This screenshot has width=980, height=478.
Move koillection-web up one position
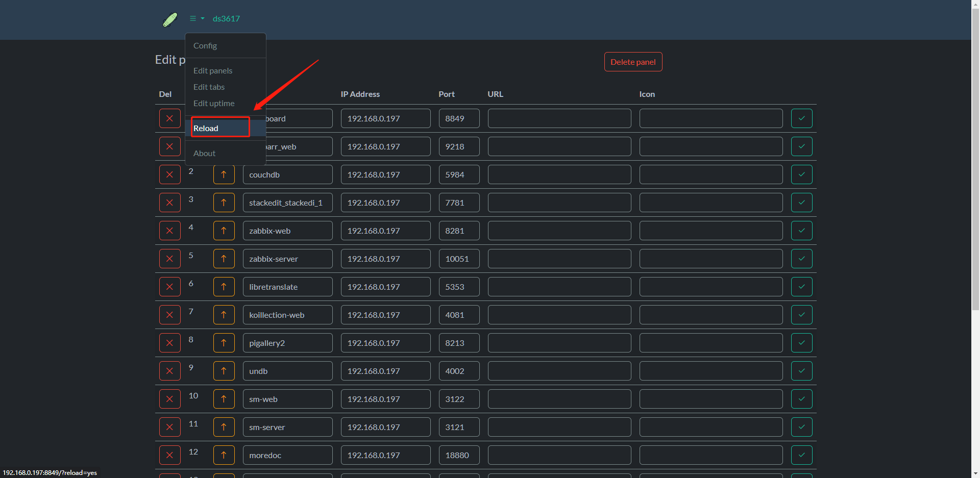point(224,315)
